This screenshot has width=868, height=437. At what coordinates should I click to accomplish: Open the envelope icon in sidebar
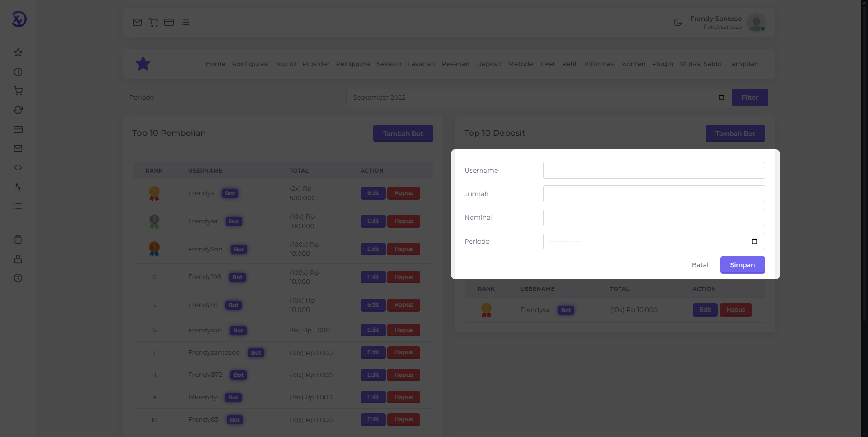[x=18, y=149]
